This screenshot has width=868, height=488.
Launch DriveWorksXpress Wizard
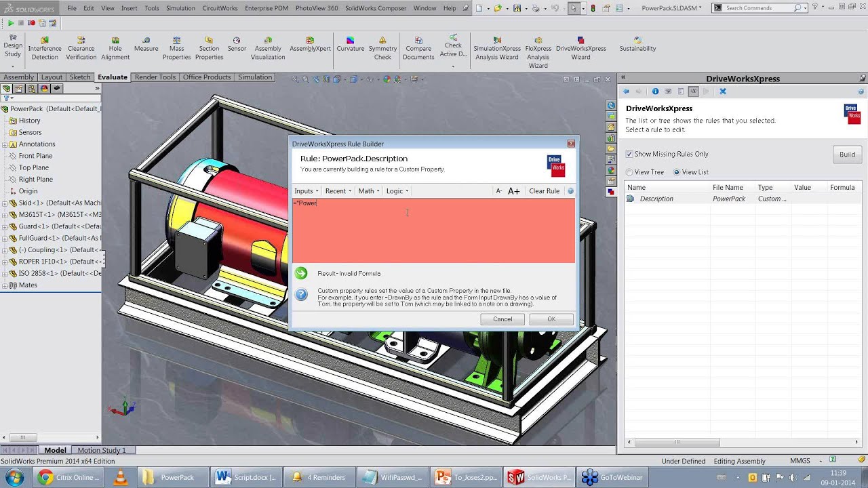(580, 48)
